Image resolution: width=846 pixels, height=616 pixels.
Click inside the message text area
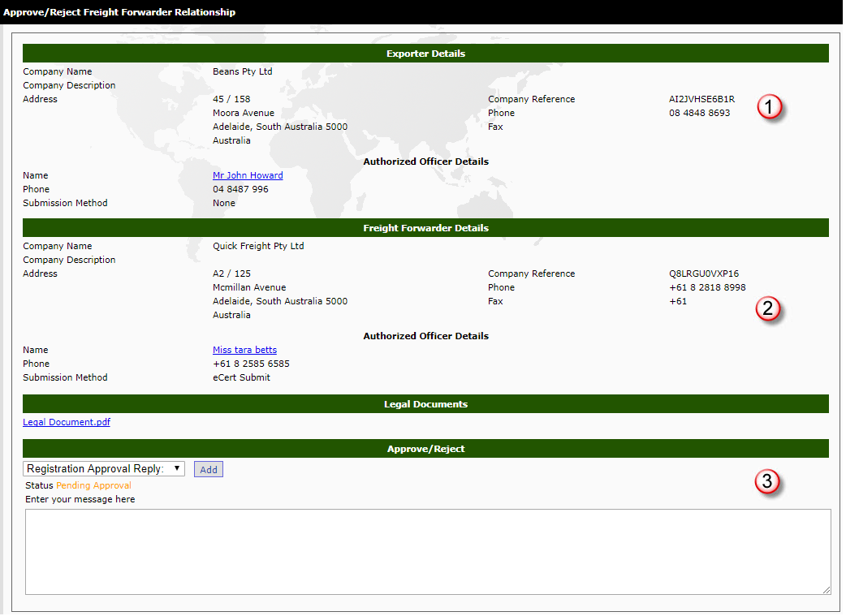pos(427,552)
